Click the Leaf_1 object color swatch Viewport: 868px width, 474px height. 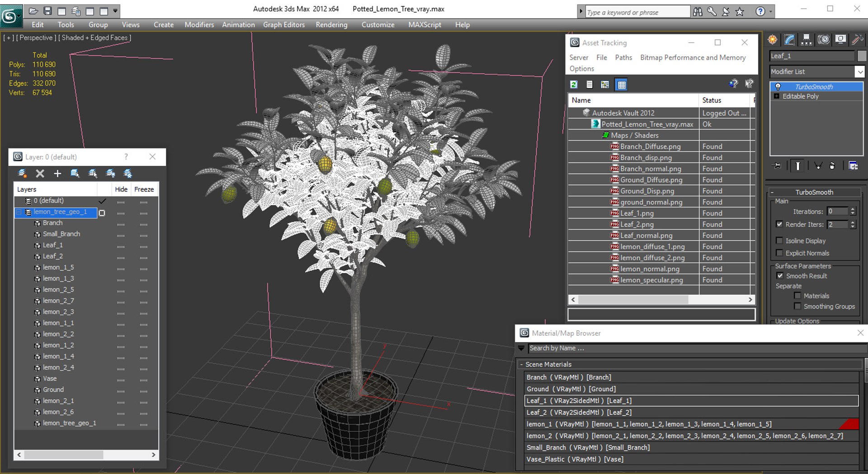pyautogui.click(x=862, y=56)
